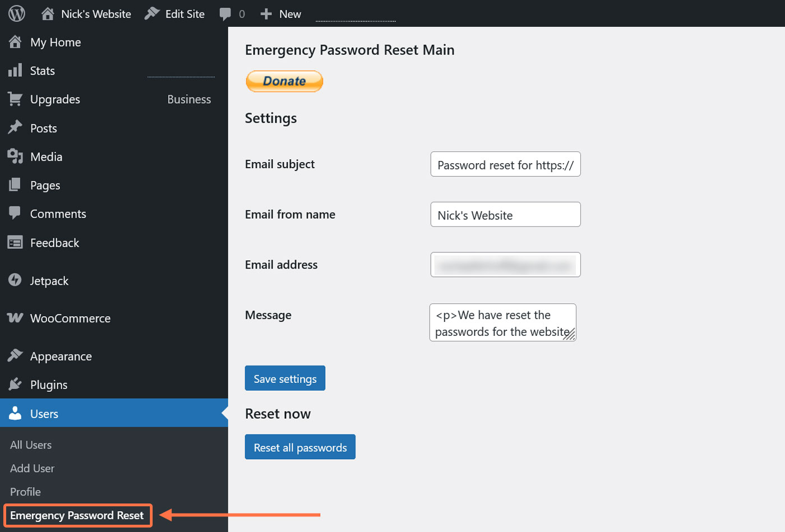Open Upgrades via the cart icon
785x532 pixels.
point(15,99)
